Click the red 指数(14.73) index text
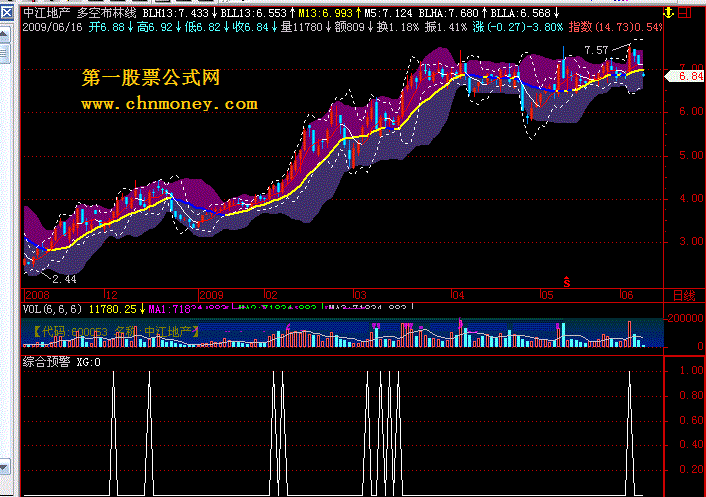706x497 pixels. (600, 27)
